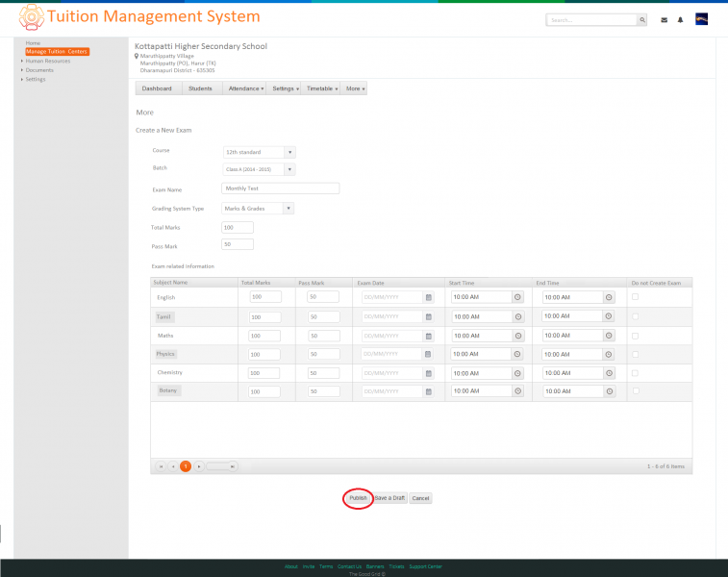Open the Support Center footer link

tap(425, 566)
